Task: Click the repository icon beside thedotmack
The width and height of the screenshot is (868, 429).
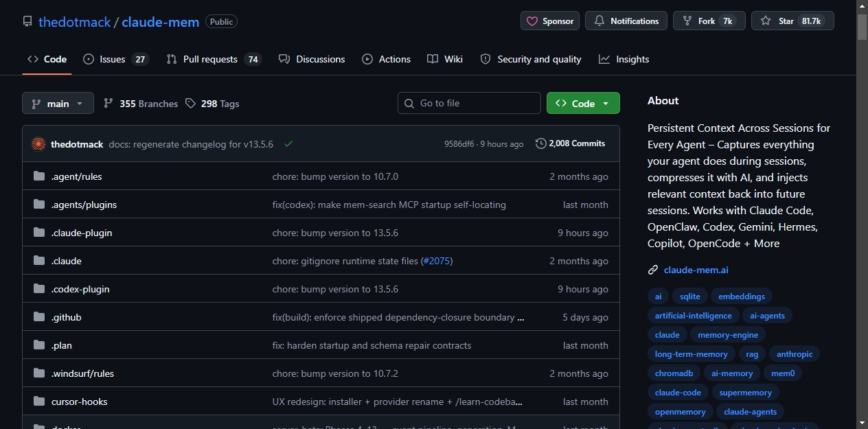Action: pyautogui.click(x=27, y=21)
